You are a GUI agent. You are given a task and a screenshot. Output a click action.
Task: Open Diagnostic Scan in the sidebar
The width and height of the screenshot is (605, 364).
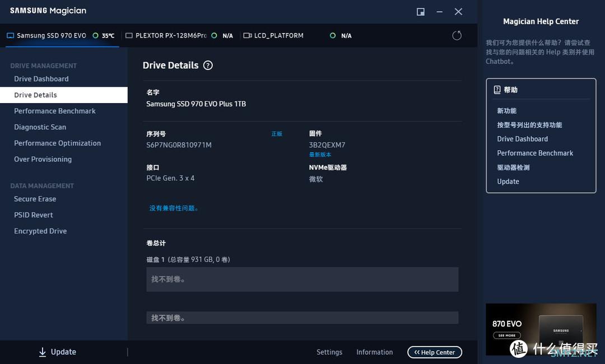coord(40,127)
